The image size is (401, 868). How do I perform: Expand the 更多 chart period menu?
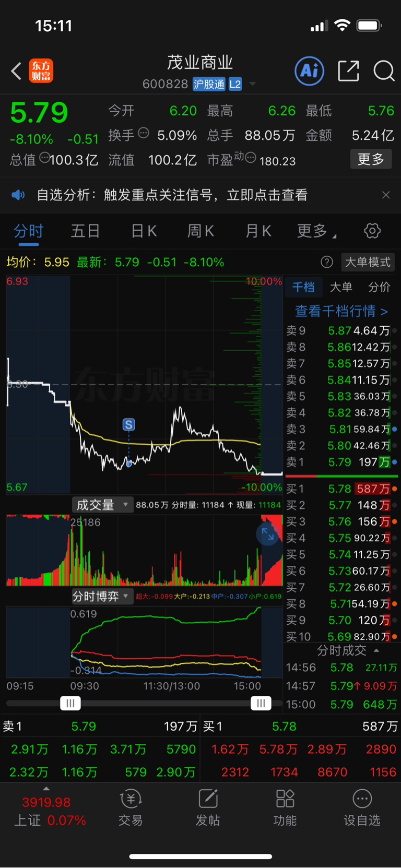pos(316,231)
